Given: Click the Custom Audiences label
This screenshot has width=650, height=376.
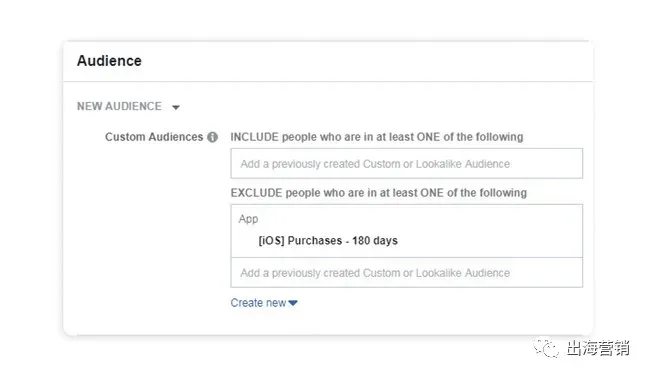Looking at the screenshot, I should point(154,137).
